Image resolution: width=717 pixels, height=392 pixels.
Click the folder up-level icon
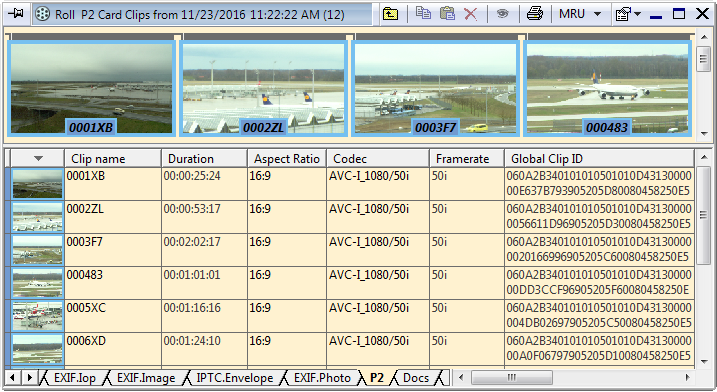(x=390, y=14)
